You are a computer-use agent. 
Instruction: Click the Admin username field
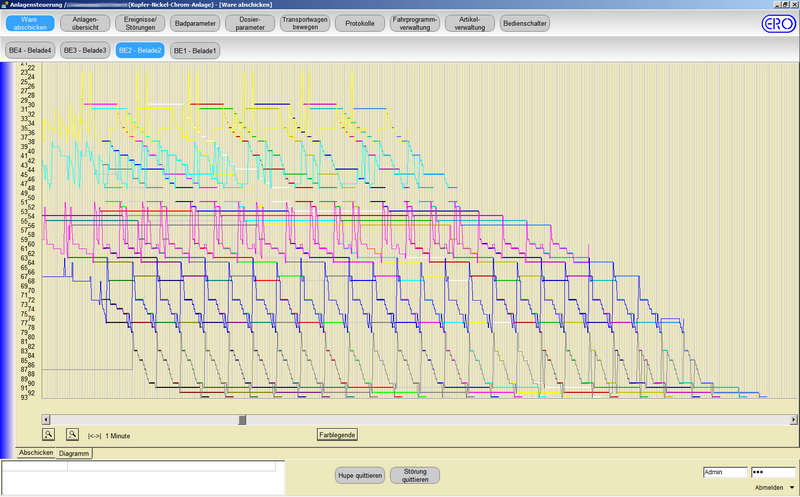725,472
